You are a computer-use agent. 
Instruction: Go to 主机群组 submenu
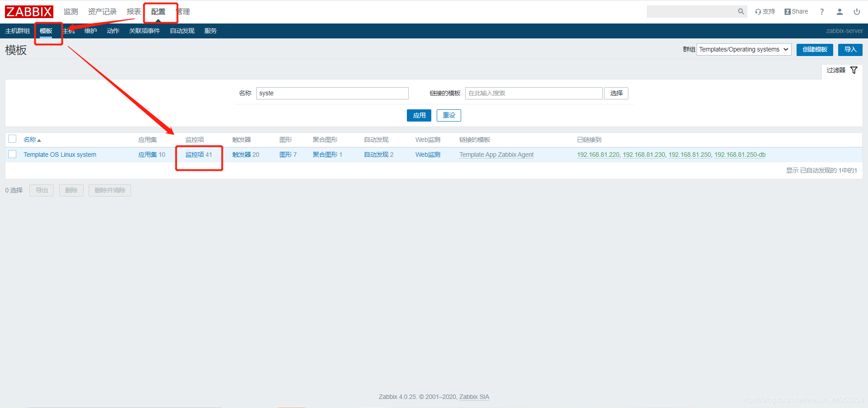tap(18, 31)
